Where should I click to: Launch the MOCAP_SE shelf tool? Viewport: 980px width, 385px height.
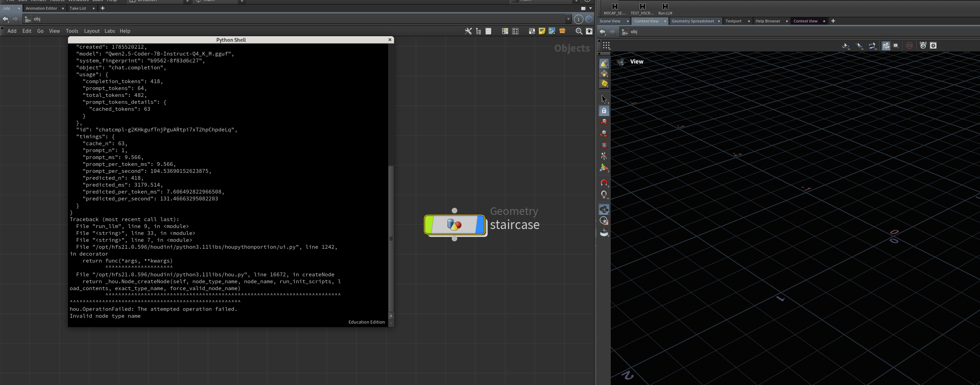coord(615,8)
